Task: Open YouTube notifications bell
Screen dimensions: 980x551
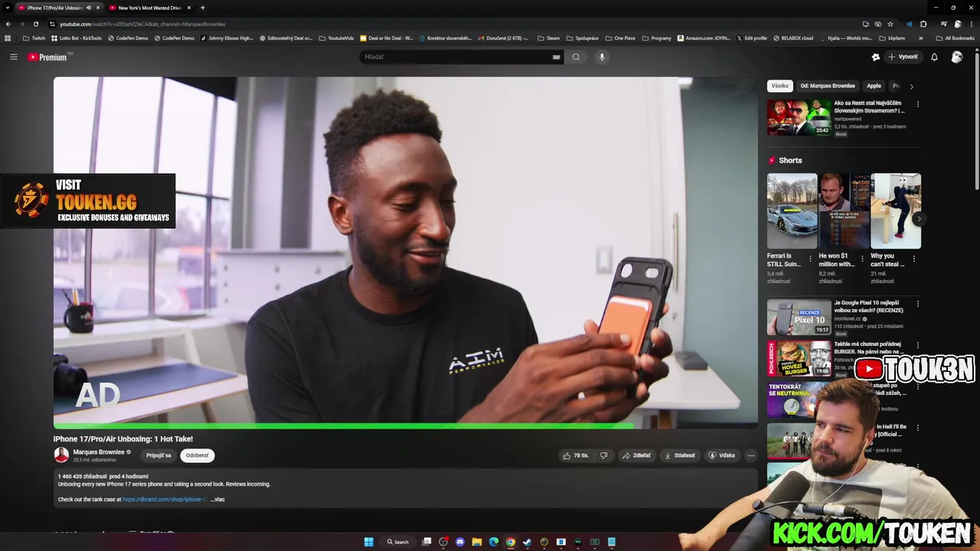Action: pyautogui.click(x=934, y=57)
